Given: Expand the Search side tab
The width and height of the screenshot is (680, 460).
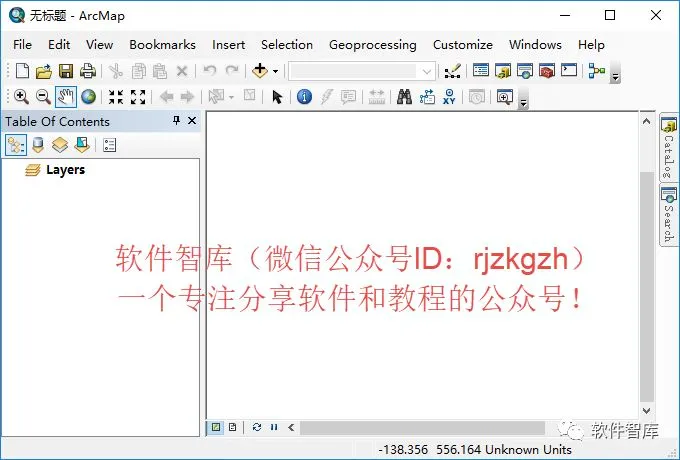Looking at the screenshot, I should [668, 215].
